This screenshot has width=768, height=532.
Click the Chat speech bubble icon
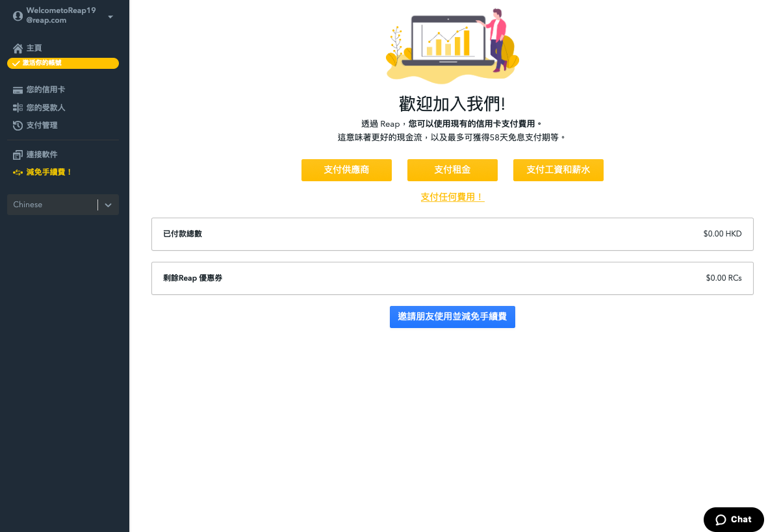(x=721, y=520)
